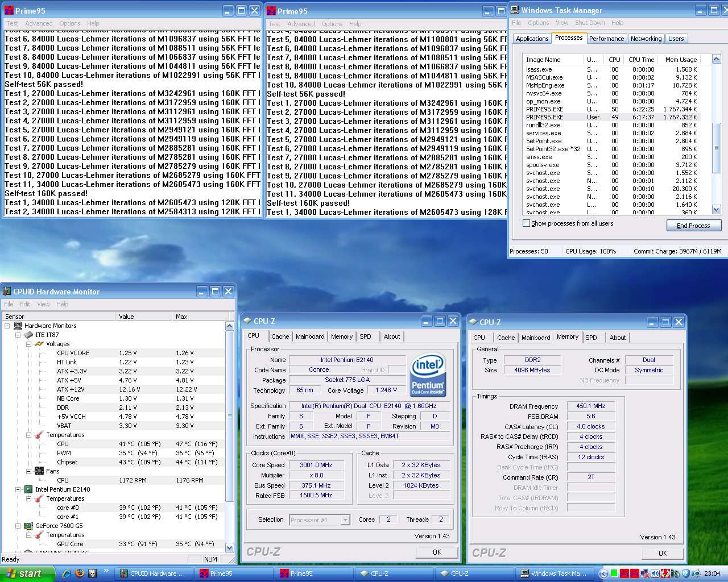
Task: Select the services.exe process row
Action: (611, 133)
